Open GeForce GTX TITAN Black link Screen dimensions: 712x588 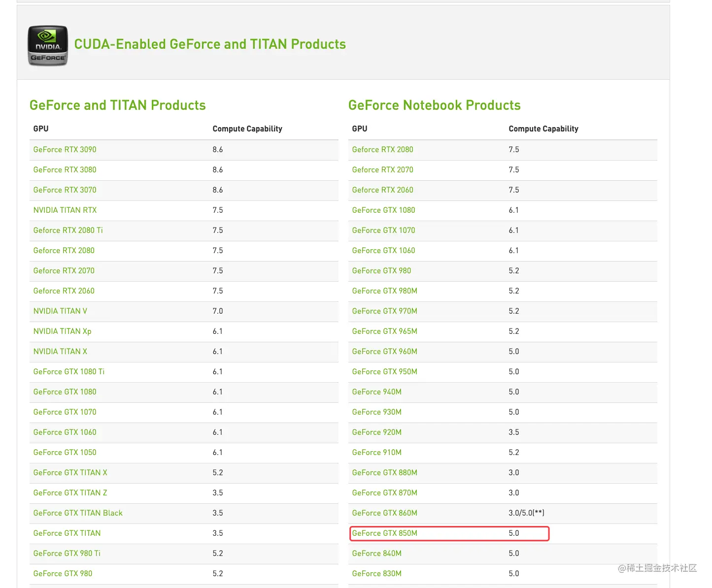coord(78,513)
